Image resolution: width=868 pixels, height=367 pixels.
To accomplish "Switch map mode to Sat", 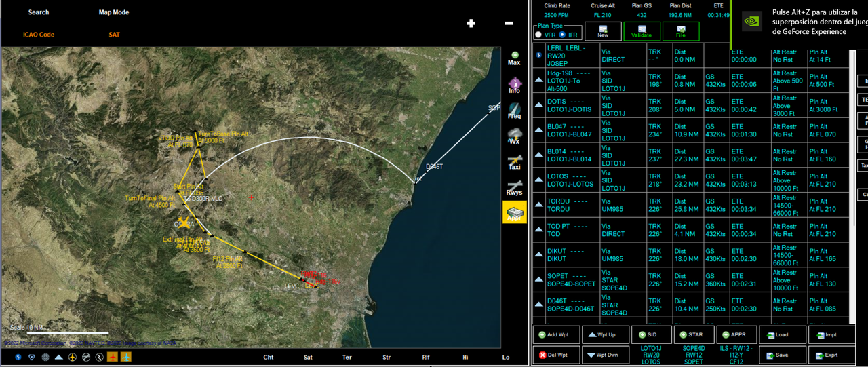I will [308, 358].
